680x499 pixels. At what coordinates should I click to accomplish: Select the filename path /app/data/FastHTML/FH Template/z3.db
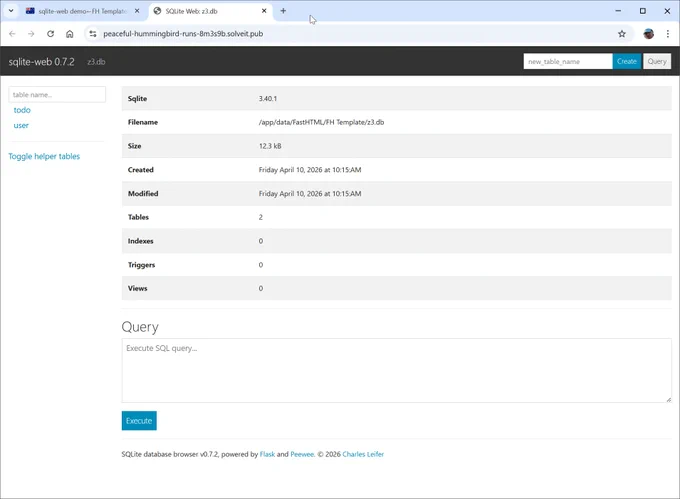(x=321, y=122)
